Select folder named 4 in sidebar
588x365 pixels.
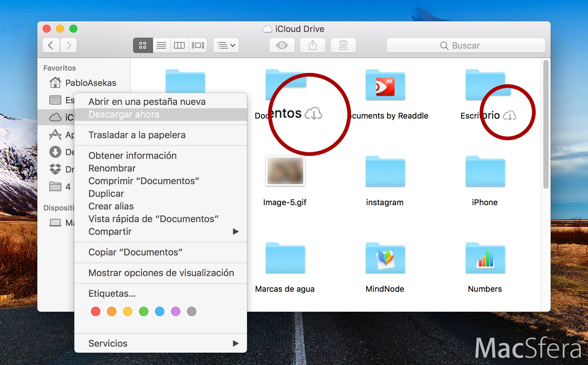[60, 186]
